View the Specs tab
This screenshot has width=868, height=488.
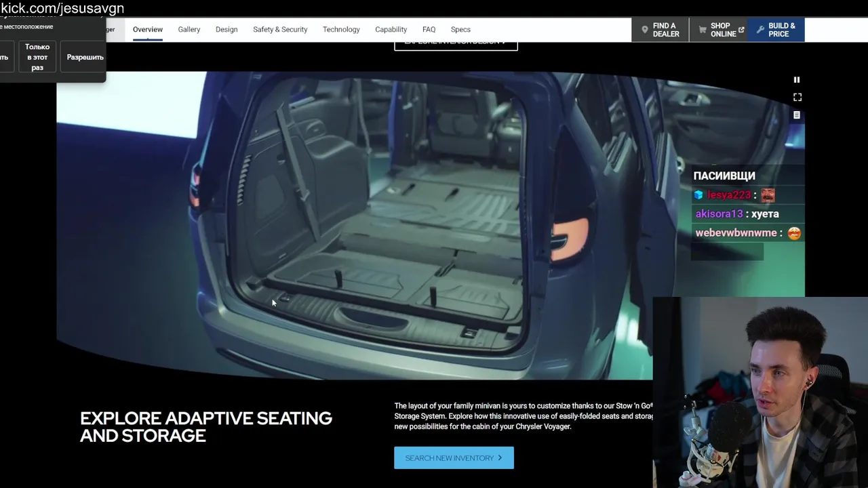click(460, 29)
